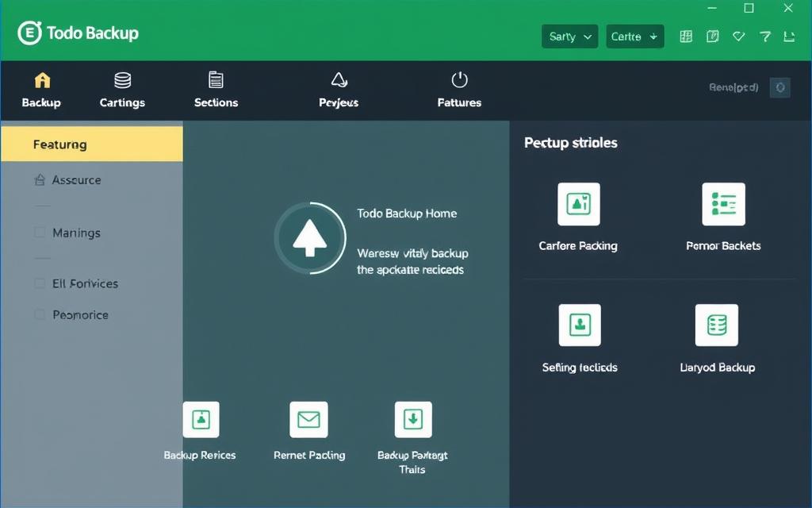The image size is (812, 508).
Task: Toggle the Peonorice checkbox
Action: 40,314
